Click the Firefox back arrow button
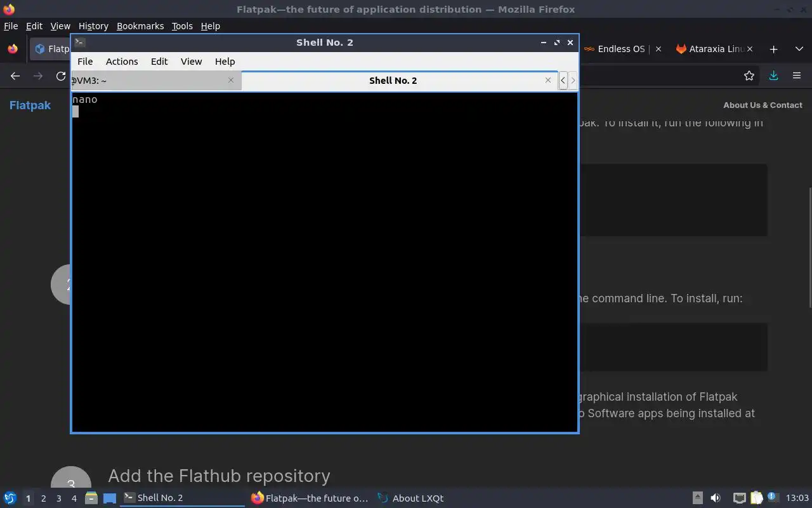The height and width of the screenshot is (508, 812). pyautogui.click(x=15, y=76)
